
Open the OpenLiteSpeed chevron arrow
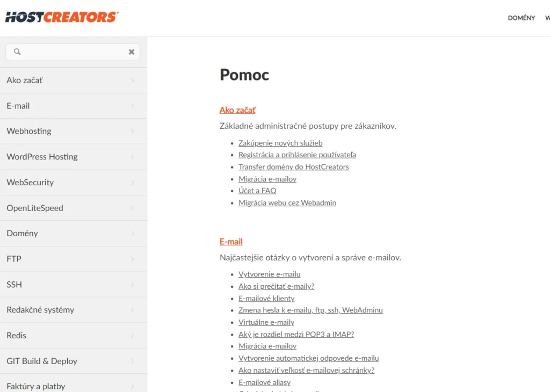coord(133,208)
